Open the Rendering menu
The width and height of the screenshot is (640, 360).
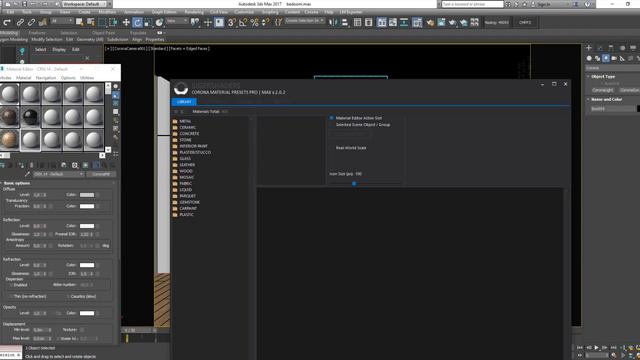pos(193,12)
